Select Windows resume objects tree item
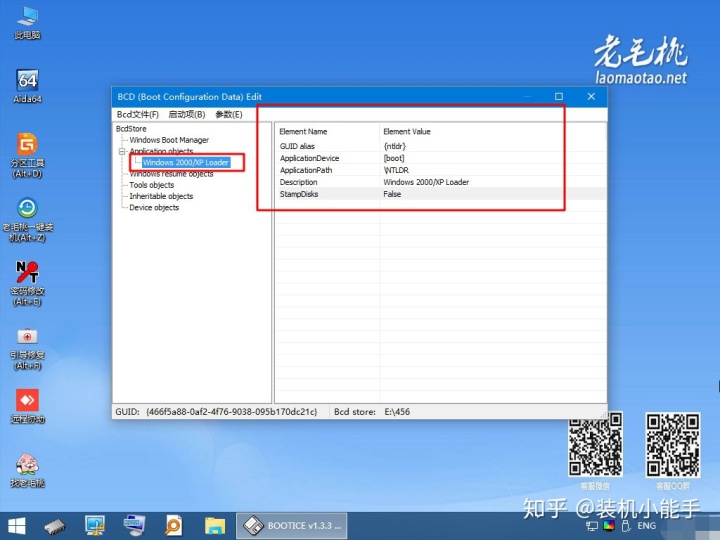720x540 pixels. 171,174
